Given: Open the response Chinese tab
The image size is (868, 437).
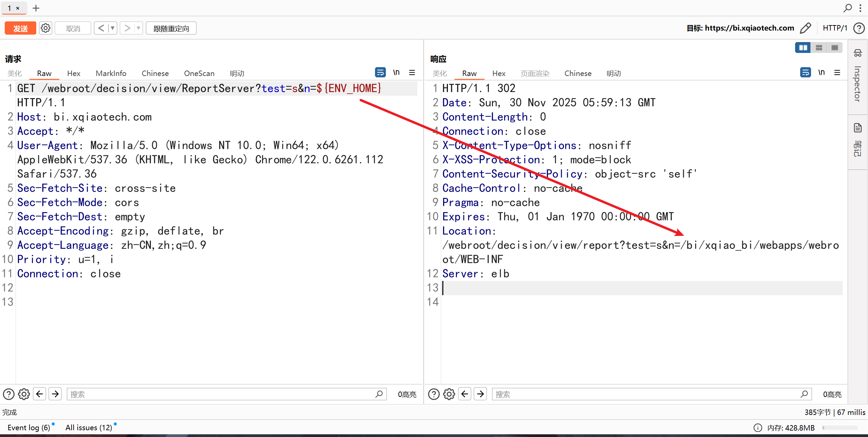Looking at the screenshot, I should pos(578,73).
